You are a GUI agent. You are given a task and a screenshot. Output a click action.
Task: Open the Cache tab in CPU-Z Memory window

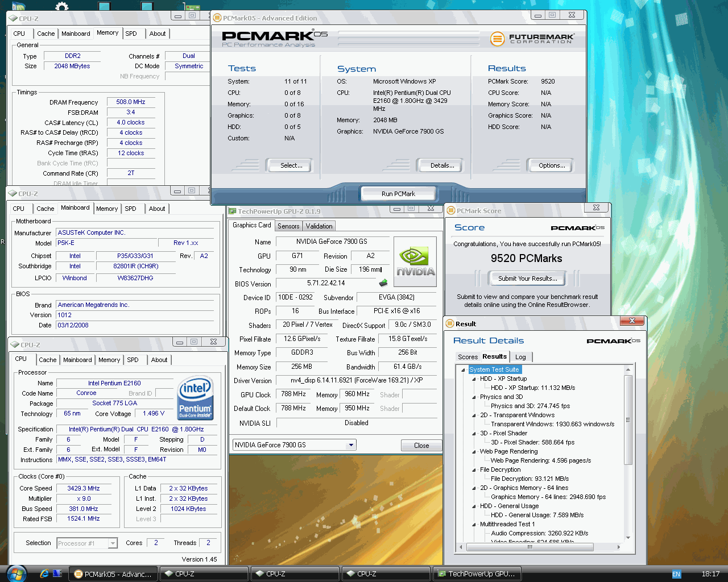[x=46, y=34]
